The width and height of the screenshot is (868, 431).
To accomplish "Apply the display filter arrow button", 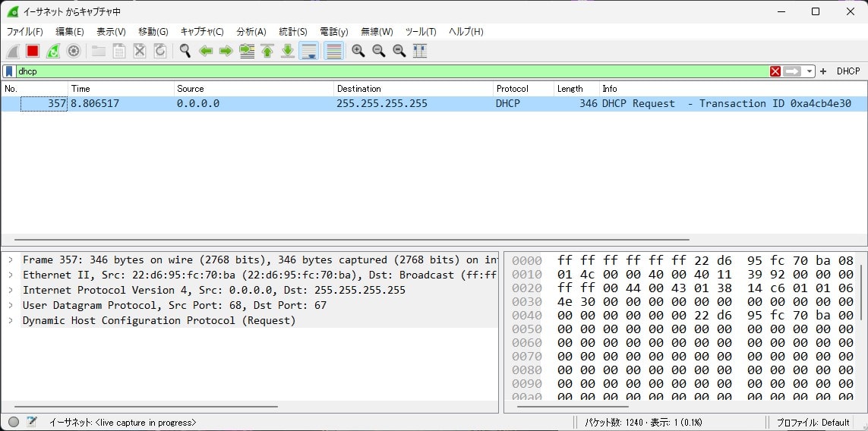I will click(x=792, y=71).
